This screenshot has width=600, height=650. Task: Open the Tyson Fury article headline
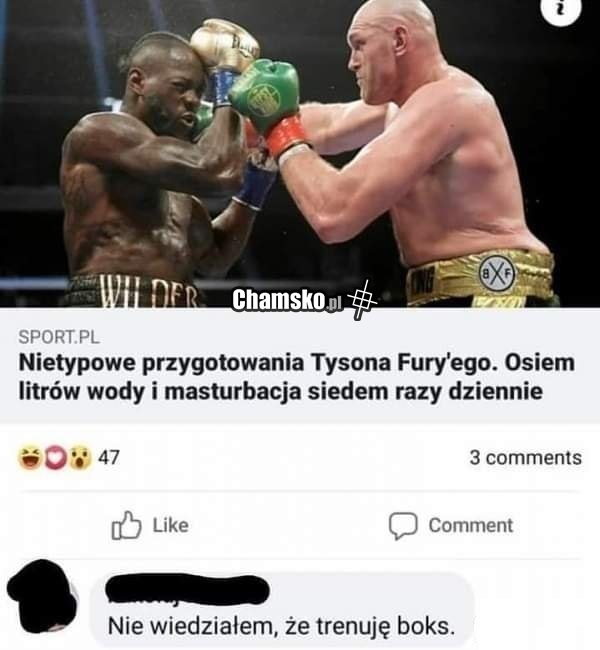coord(296,376)
